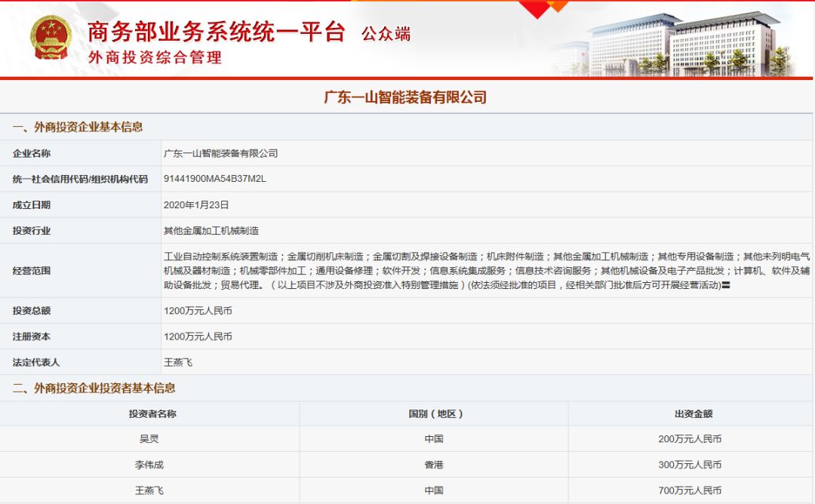Click the 经营范围 description paragraph

point(487,271)
